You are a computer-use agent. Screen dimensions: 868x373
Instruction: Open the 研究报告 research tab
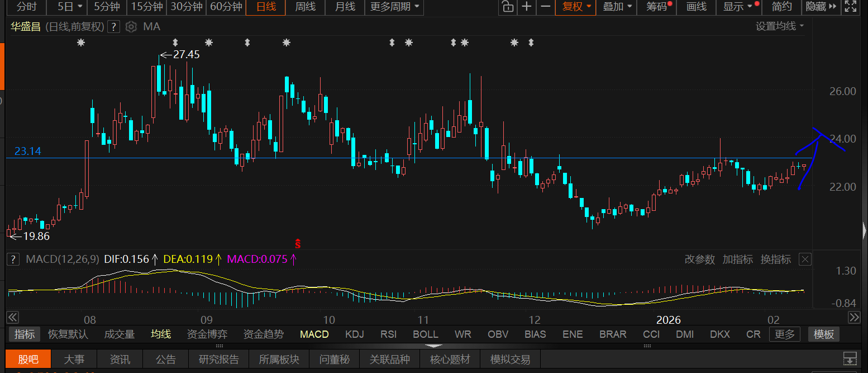pyautogui.click(x=219, y=359)
